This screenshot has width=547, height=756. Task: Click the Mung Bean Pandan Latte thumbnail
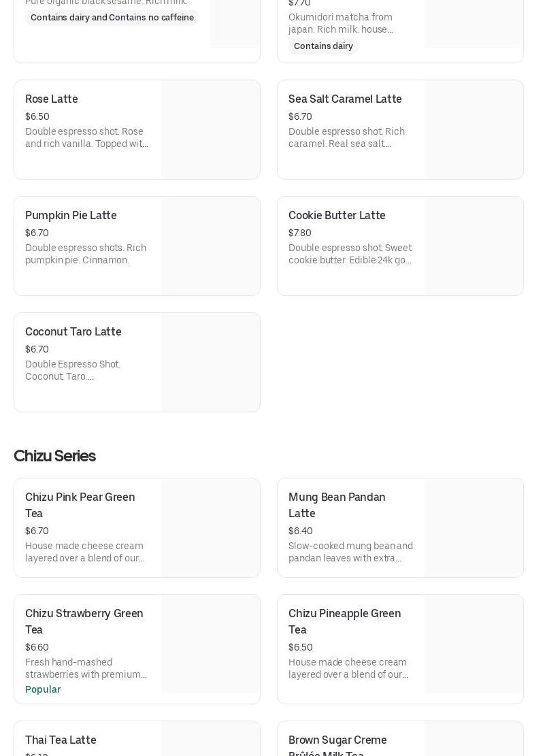click(x=474, y=528)
